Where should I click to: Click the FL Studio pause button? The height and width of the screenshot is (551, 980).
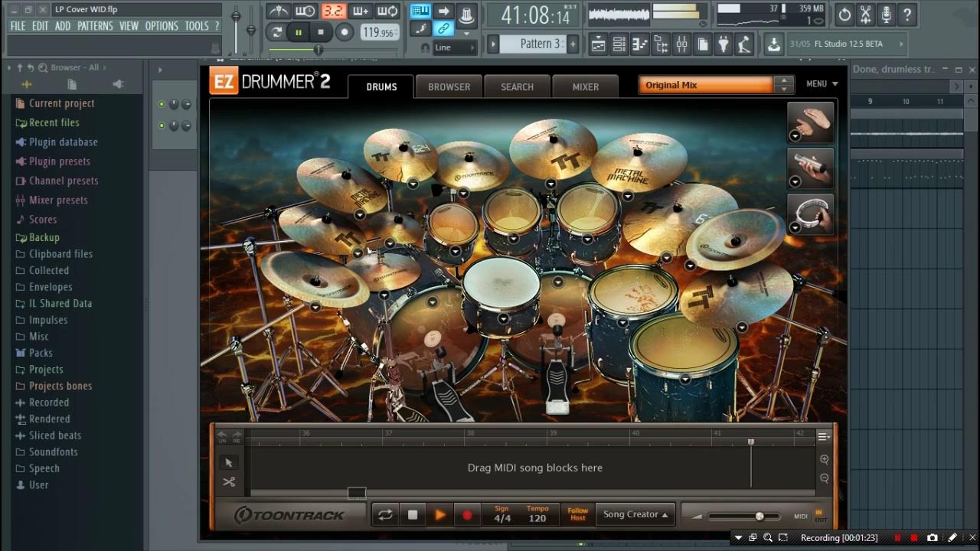[299, 31]
